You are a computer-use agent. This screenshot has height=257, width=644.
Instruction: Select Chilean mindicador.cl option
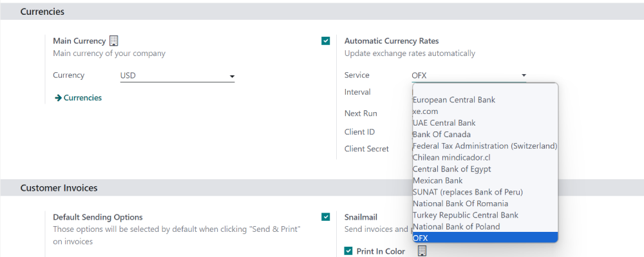click(485, 157)
